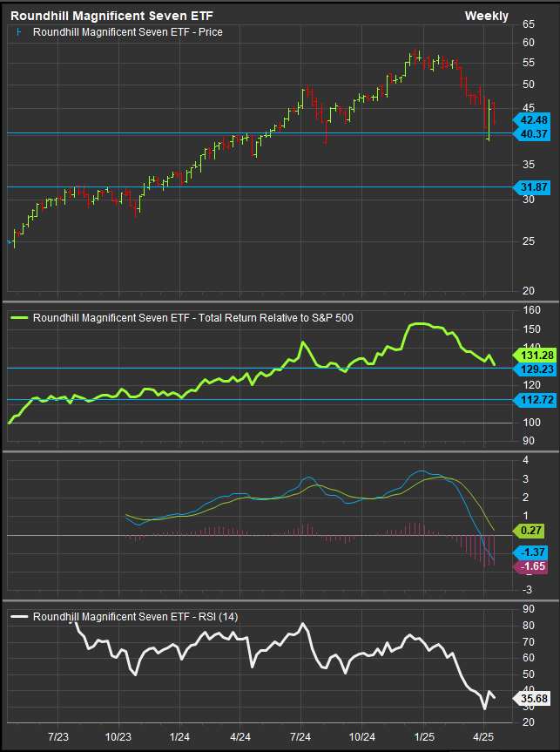Click the 31.87 support level tag
The image size is (560, 752).
coord(530,187)
